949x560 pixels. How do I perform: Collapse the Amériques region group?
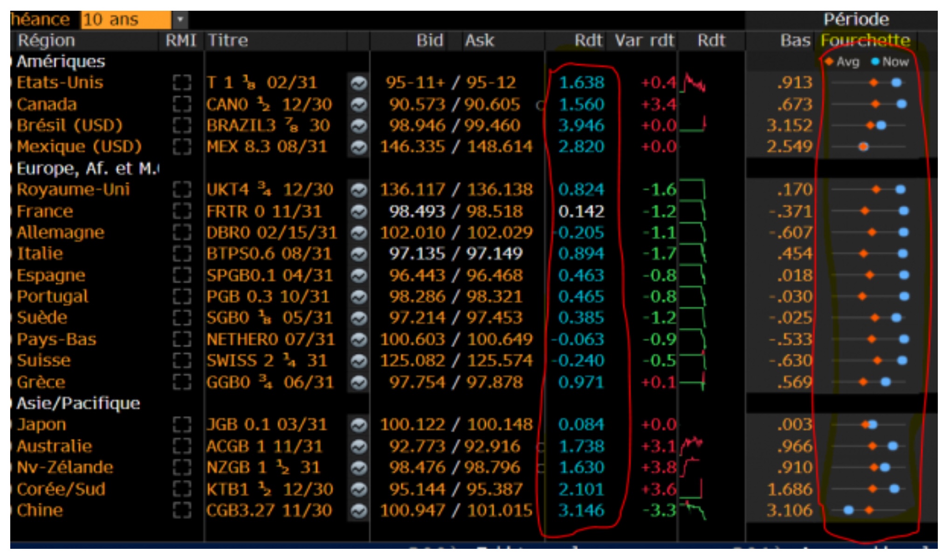point(61,61)
